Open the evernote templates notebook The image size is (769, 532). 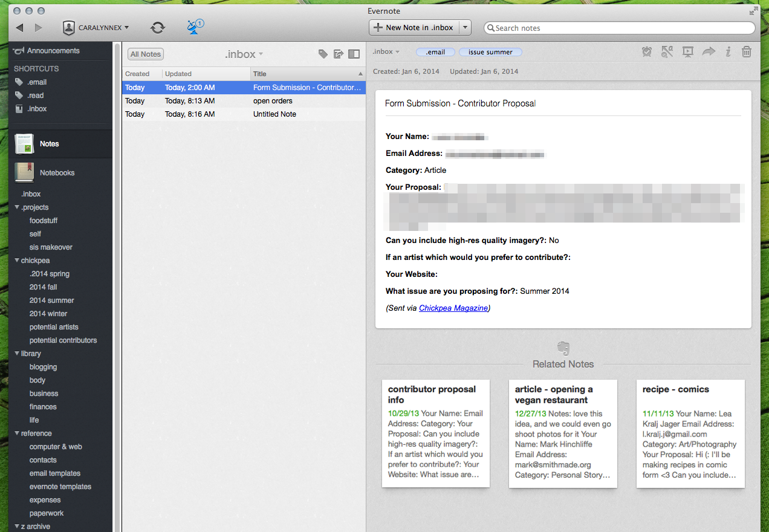(x=60, y=487)
